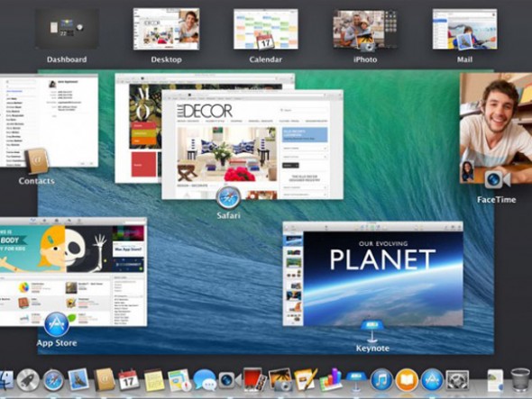Image resolution: width=532 pixels, height=399 pixels.
Task: Select the FaceTime video call window
Action: 496,128
